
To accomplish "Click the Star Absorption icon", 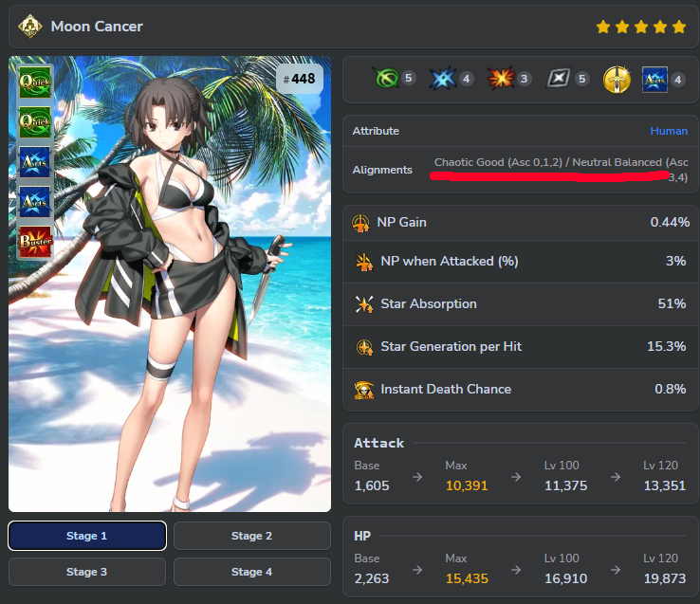I will 364,304.
